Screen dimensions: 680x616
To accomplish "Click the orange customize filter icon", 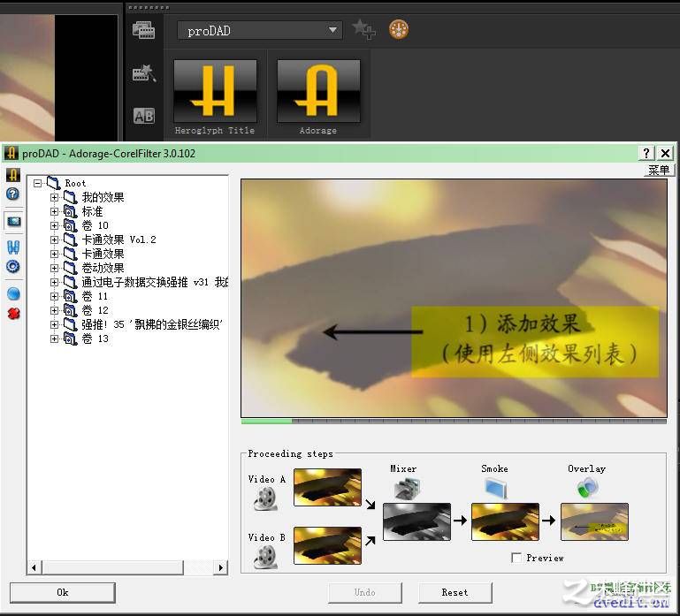I will (x=399, y=29).
